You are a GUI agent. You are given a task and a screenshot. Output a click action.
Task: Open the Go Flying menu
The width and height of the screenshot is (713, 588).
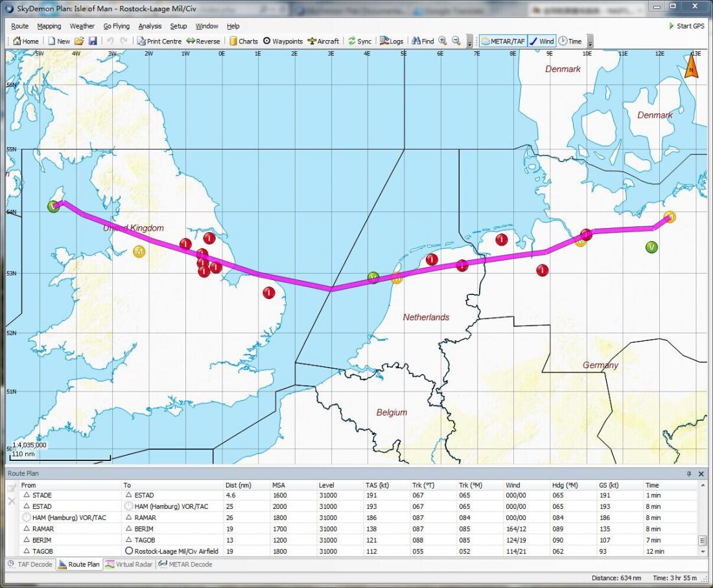pos(116,26)
